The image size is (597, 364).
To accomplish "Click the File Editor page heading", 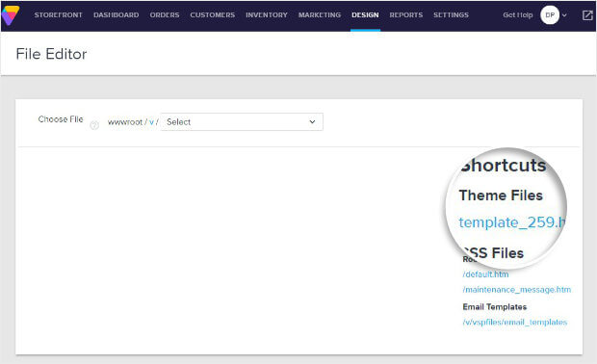I will pyautogui.click(x=51, y=54).
